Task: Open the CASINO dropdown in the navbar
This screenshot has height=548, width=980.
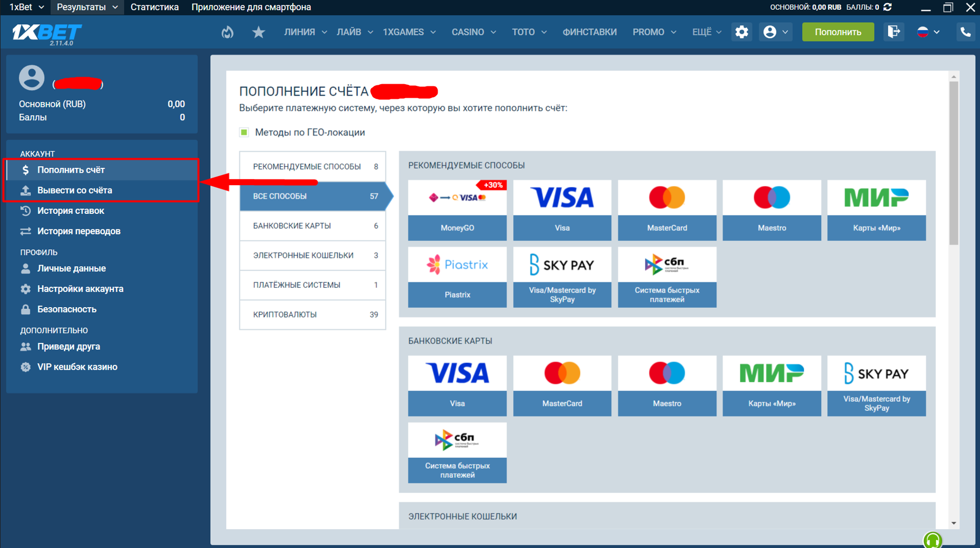Action: [x=473, y=32]
